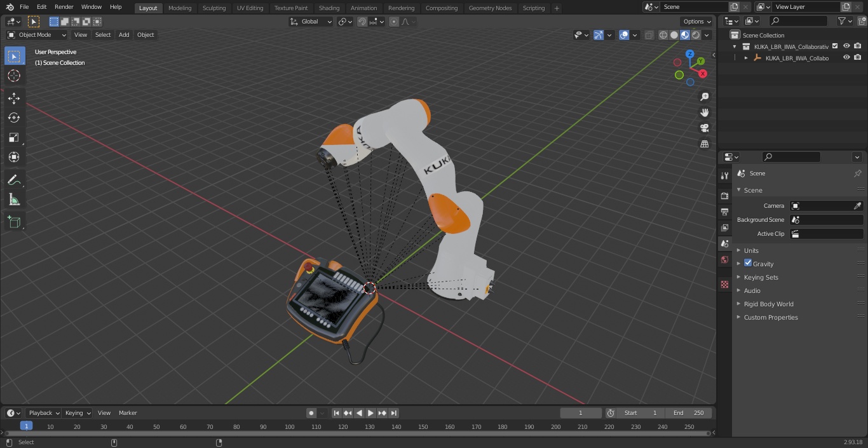Screen dimensions: 868x448
Task: Click the timeline Marker menu
Action: (x=128, y=413)
